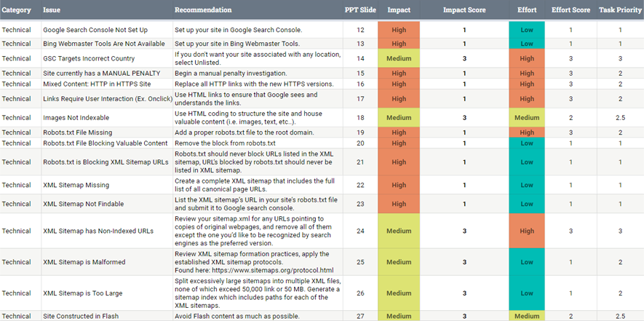This screenshot has height=321, width=644.
Task: Click the 'Remove the block from robots.txt' cell
Action: coord(225,143)
